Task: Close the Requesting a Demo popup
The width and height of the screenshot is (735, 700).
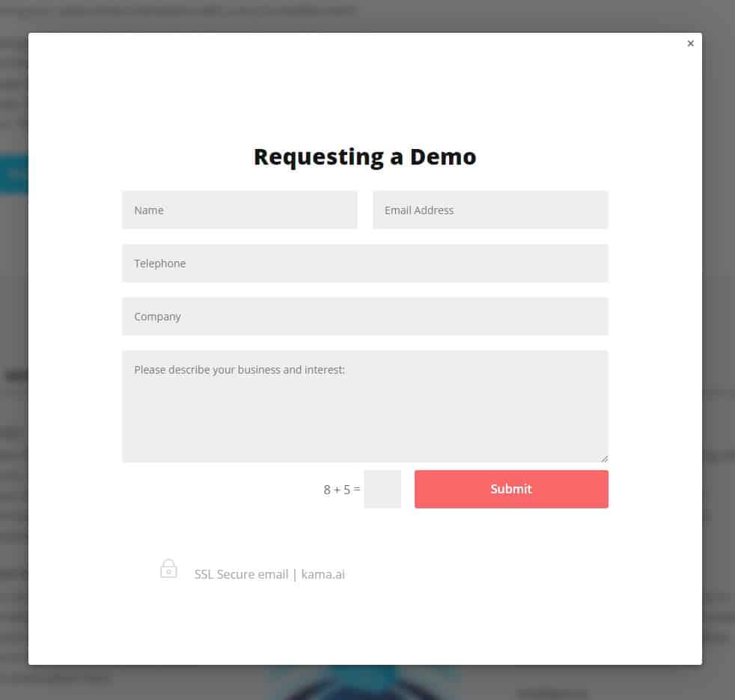Action: 690,43
